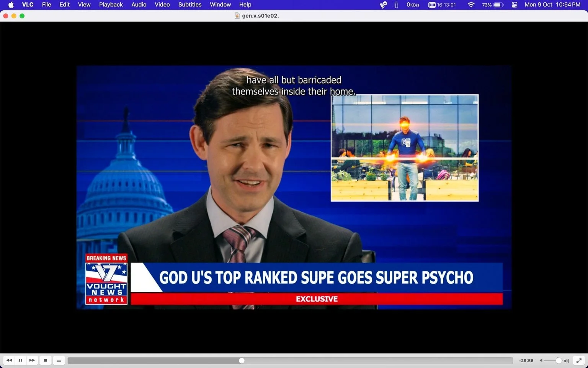Click the playback position knob on the seek bar
The width and height of the screenshot is (588, 368).
pos(242,361)
